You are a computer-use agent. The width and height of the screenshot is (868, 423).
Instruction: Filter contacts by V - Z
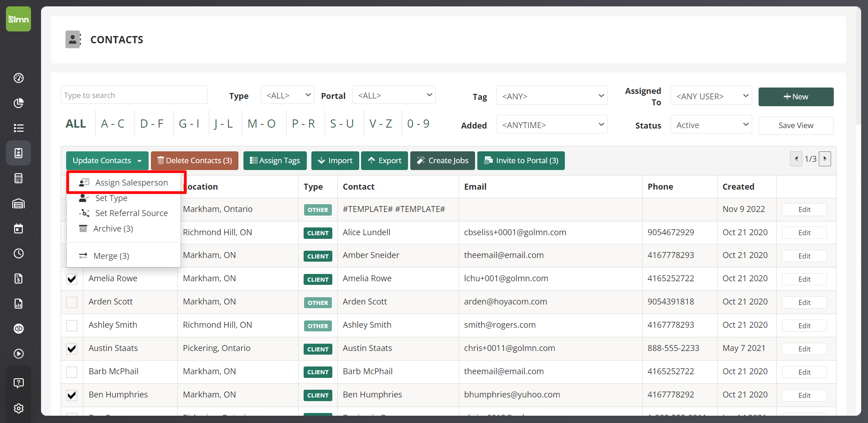tap(381, 124)
